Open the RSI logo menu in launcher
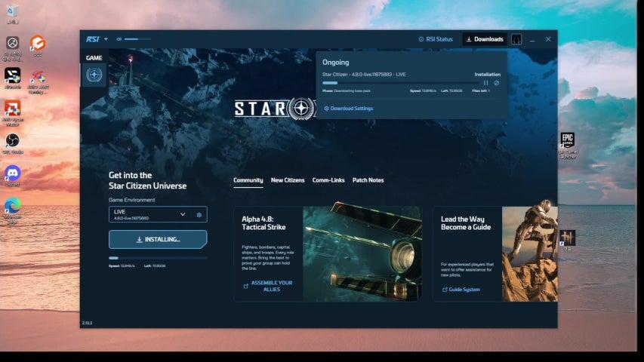 click(x=93, y=39)
